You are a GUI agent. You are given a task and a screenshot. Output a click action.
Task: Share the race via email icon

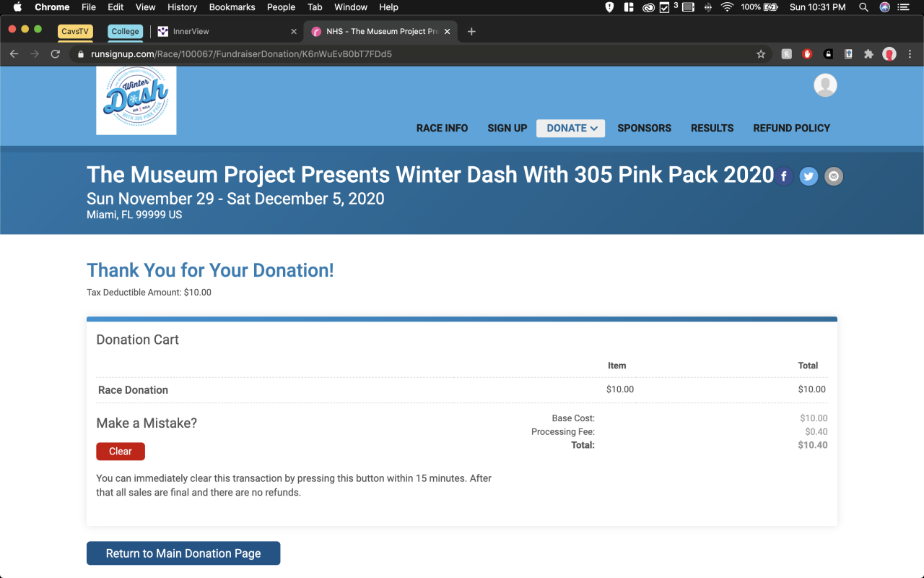click(834, 176)
